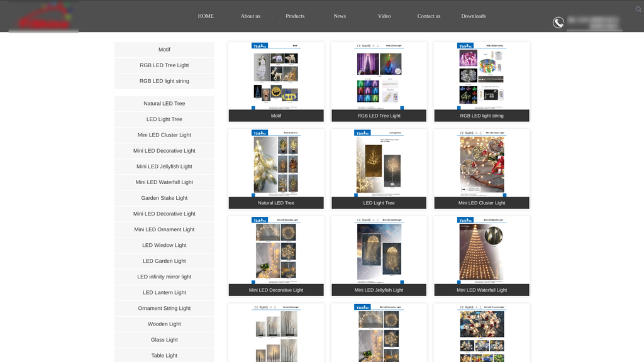Select Garden Stake Light in sidebar
This screenshot has width=644, height=362.
coord(164,198)
